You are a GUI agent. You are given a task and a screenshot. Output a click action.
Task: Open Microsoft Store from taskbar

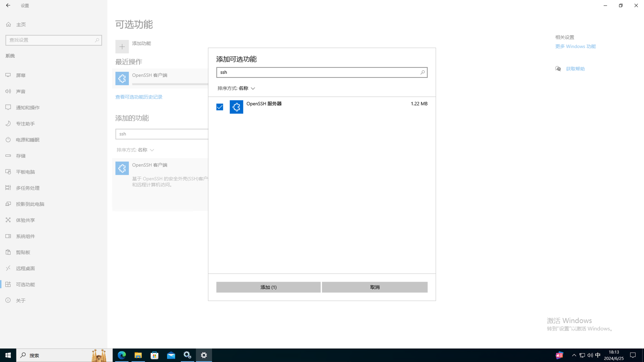[x=155, y=355]
